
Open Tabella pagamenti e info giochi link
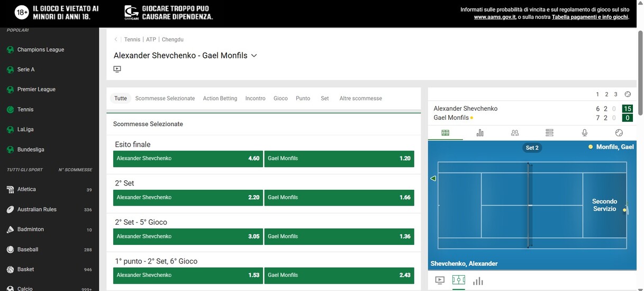(589, 17)
